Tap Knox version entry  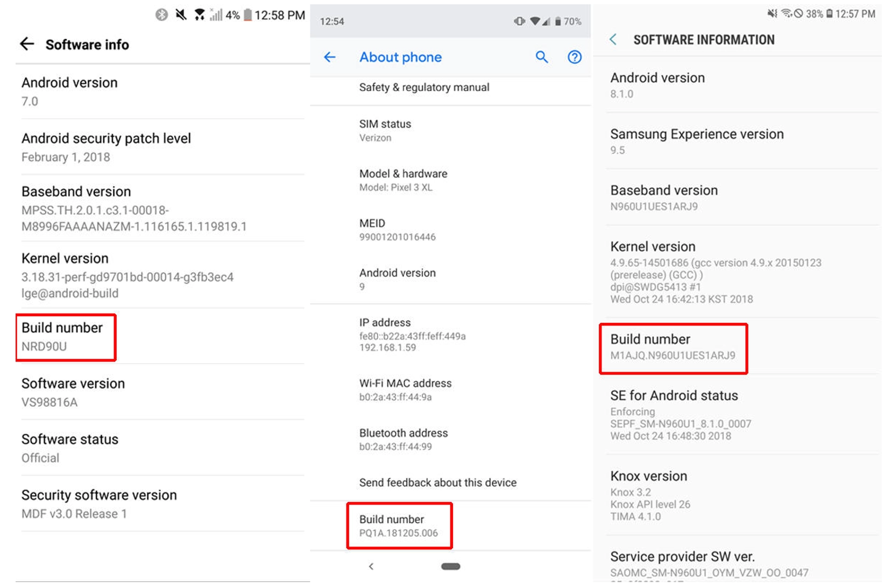(649, 495)
